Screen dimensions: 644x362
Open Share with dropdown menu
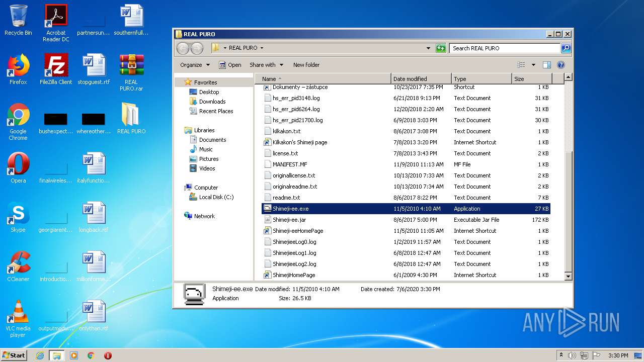point(266,65)
